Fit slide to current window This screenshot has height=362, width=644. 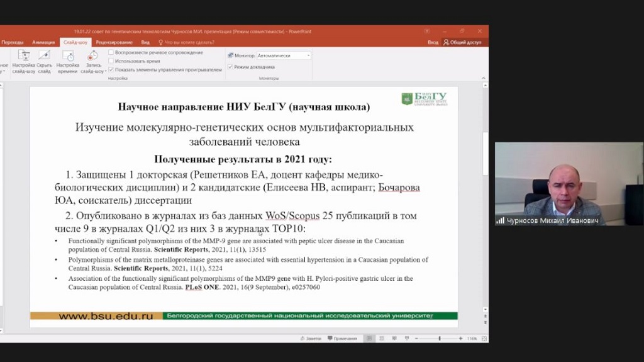[x=484, y=338]
